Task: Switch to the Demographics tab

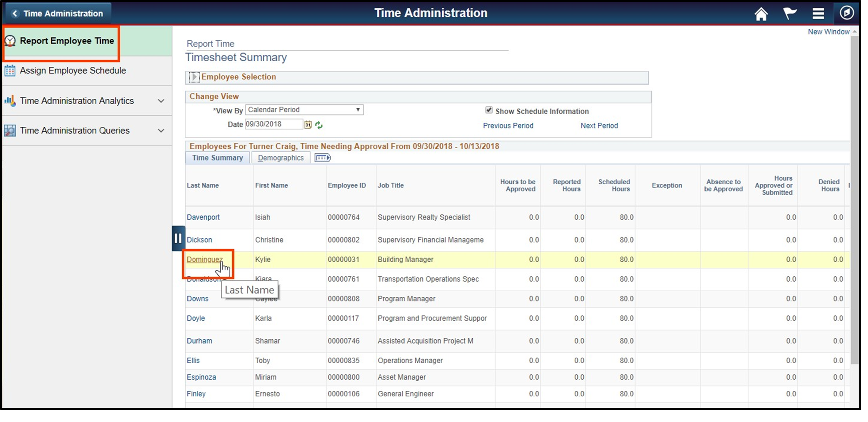Action: pyautogui.click(x=281, y=157)
